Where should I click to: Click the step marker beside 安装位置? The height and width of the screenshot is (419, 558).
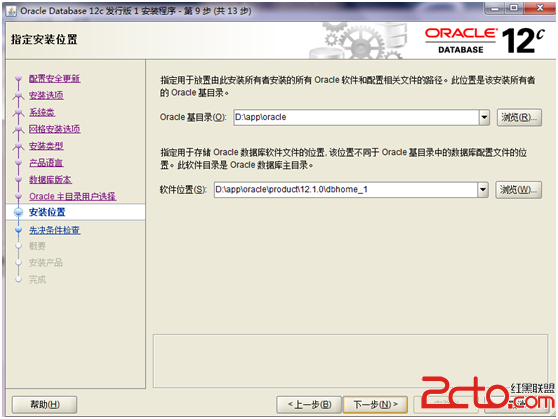(19, 212)
